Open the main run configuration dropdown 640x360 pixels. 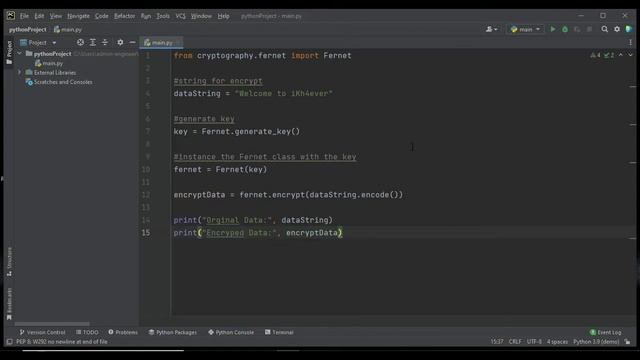point(525,29)
